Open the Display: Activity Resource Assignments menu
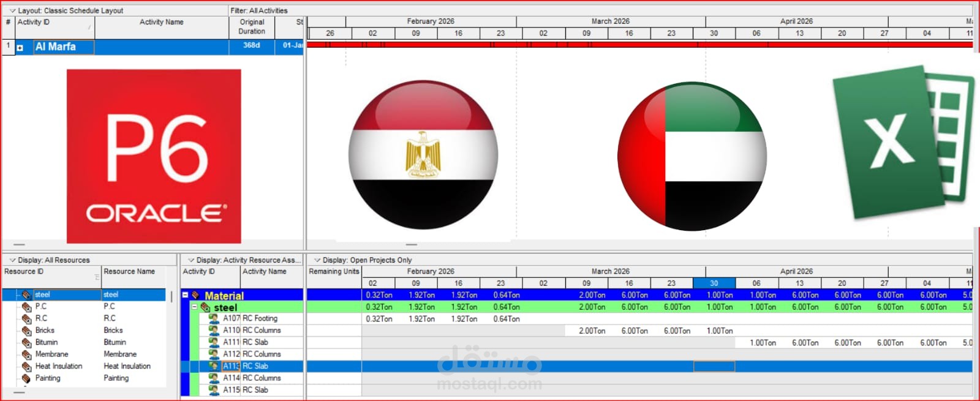The height and width of the screenshot is (401, 980). [191, 260]
